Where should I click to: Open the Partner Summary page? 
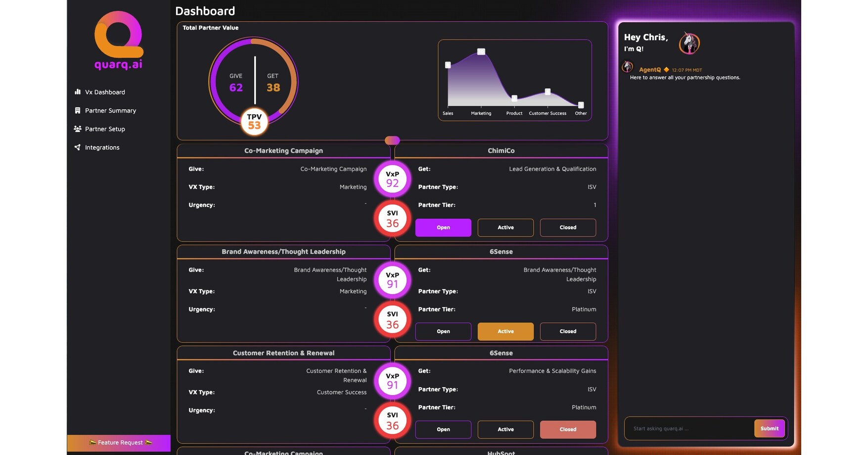pos(110,110)
